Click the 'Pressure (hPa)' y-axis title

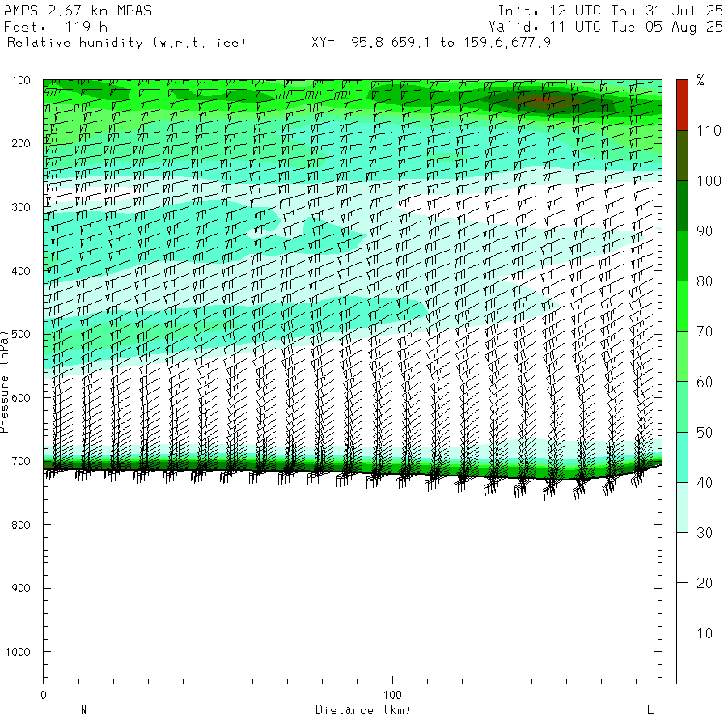pos(5,382)
